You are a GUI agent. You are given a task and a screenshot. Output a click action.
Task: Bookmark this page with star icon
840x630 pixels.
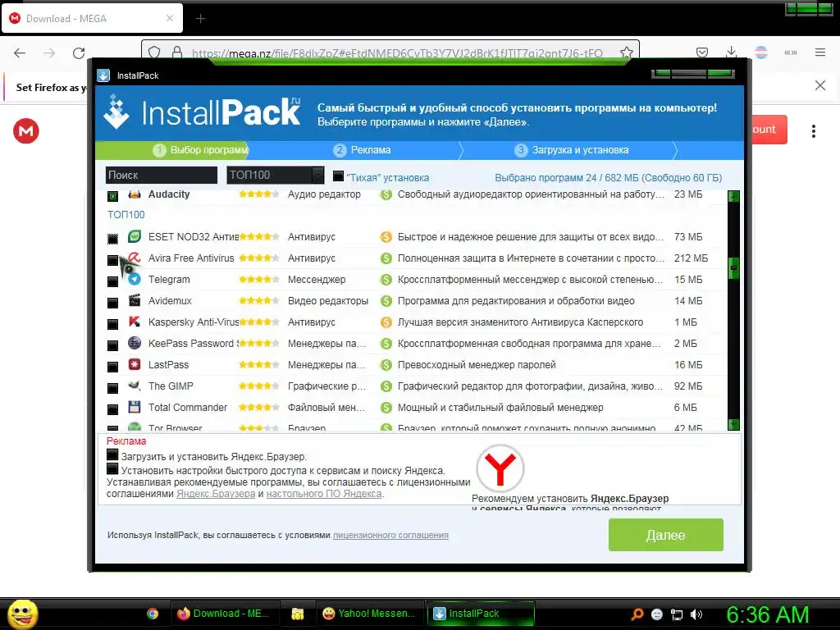click(x=626, y=52)
